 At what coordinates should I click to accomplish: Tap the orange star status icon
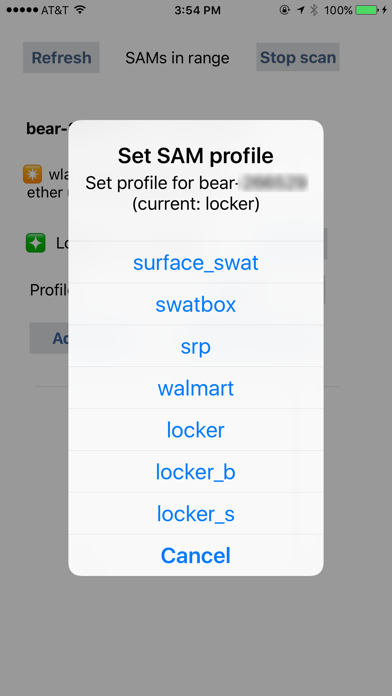[x=32, y=174]
